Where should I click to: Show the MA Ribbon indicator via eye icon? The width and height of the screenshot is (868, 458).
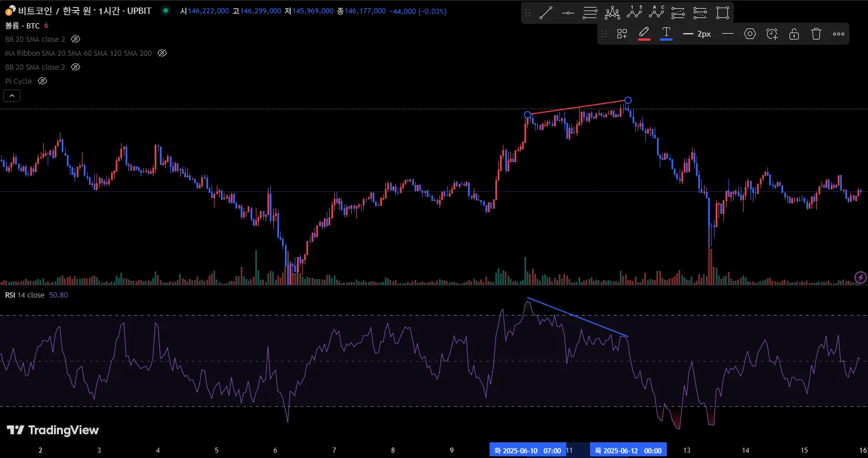(x=162, y=53)
